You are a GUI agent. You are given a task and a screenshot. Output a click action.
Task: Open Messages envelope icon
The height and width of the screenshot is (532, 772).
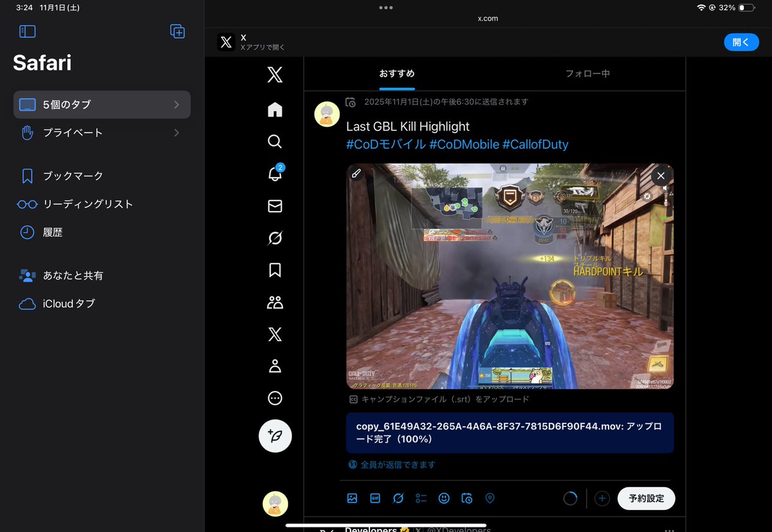click(x=275, y=206)
